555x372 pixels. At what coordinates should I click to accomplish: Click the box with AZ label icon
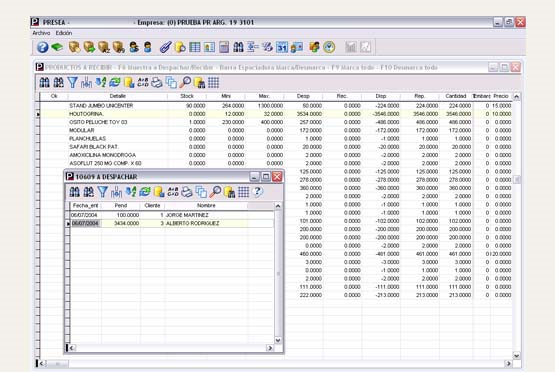[104, 47]
